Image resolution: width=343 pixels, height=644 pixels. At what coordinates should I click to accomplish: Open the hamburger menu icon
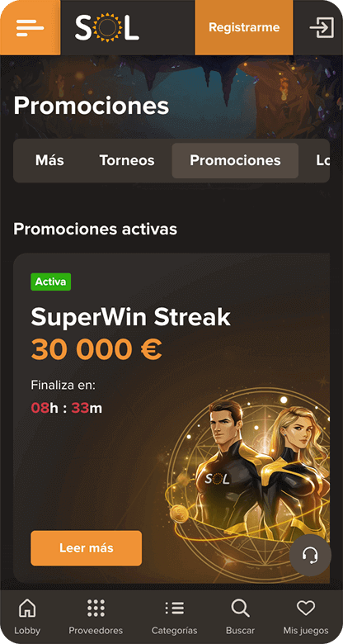(x=30, y=27)
